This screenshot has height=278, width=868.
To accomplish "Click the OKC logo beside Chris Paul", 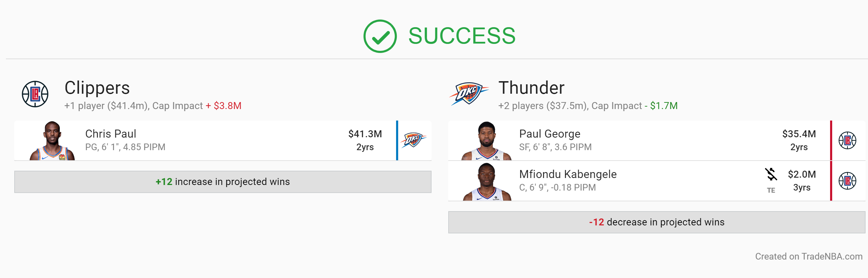I will tap(413, 140).
